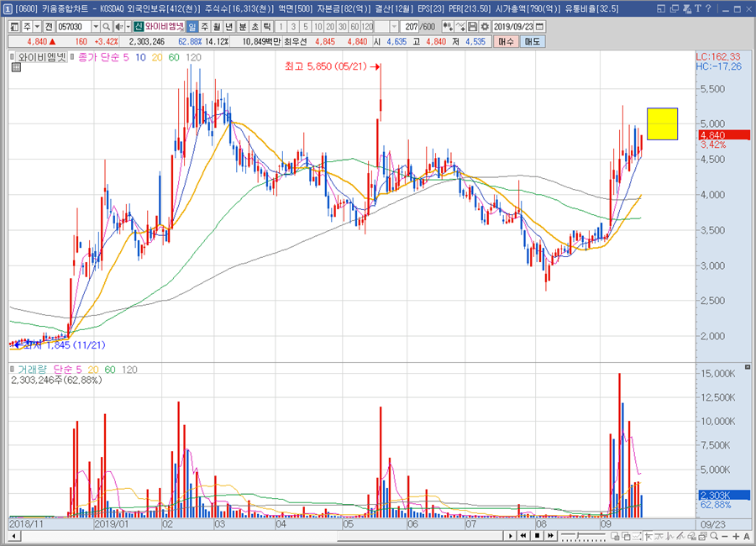
Task: Click the rewind button in bottom controls
Action: [523, 536]
